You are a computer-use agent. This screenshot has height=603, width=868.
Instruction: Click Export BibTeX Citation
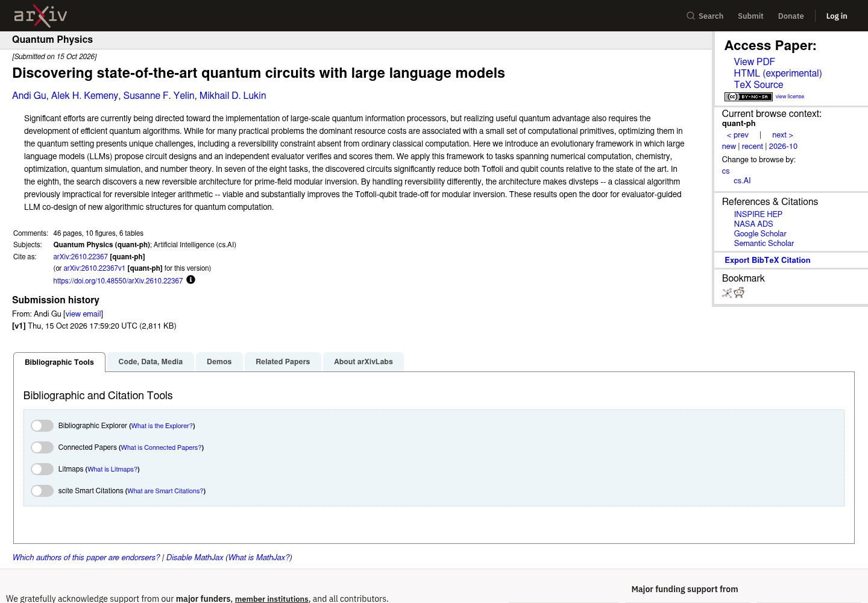tap(767, 260)
